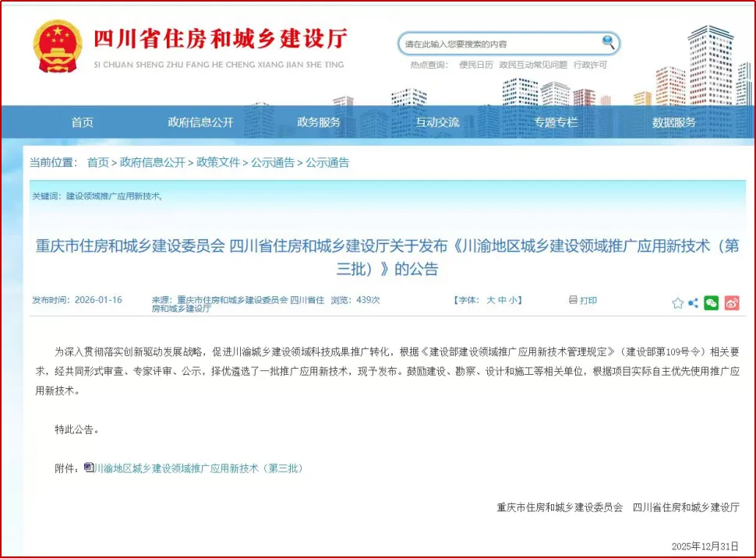The height and width of the screenshot is (558, 756).
Task: Share the article to WeChat
Action: [711, 301]
